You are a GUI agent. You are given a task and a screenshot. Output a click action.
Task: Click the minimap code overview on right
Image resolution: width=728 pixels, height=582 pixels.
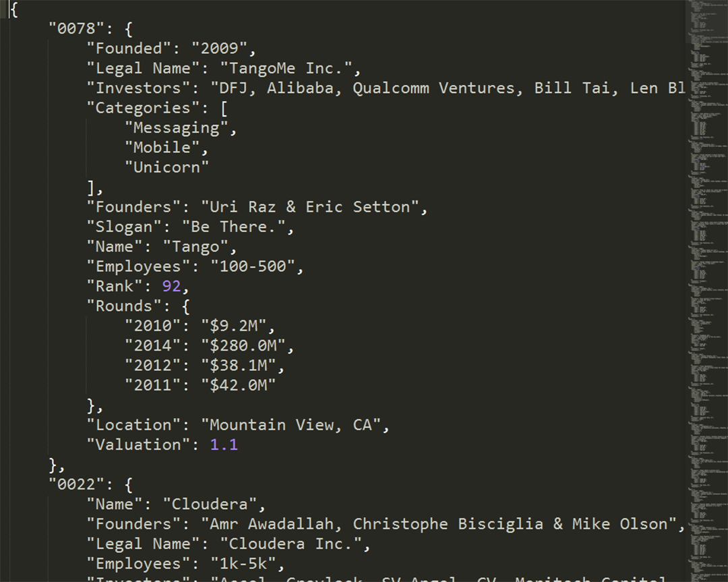pos(707,291)
